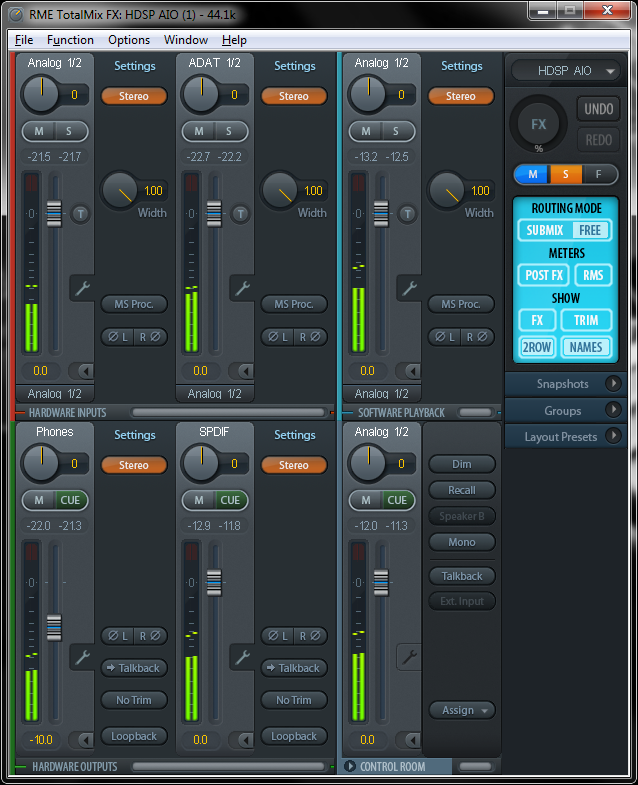This screenshot has height=785, width=638.
Task: Click the 2ROW show button
Action: [x=536, y=347]
